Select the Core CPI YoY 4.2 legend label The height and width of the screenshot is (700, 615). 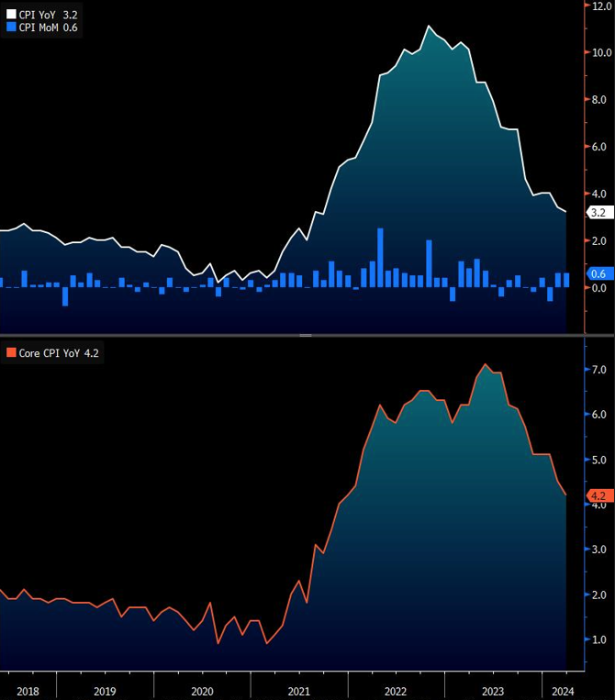pyautogui.click(x=59, y=352)
